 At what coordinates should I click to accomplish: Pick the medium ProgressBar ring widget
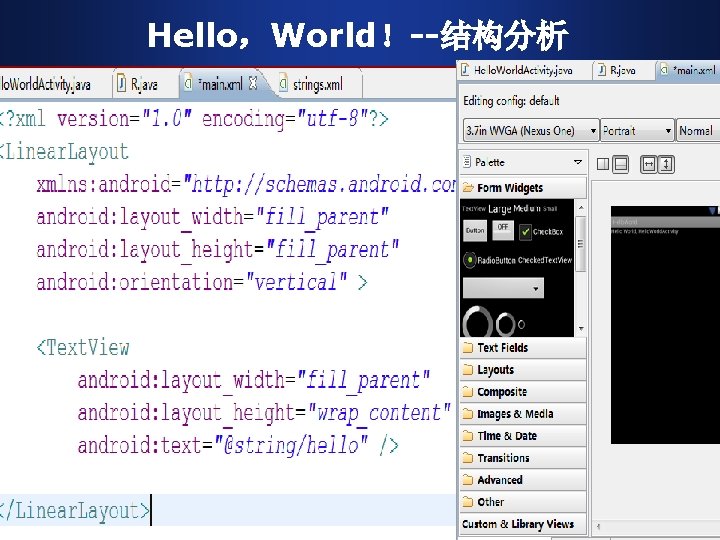coord(506,324)
